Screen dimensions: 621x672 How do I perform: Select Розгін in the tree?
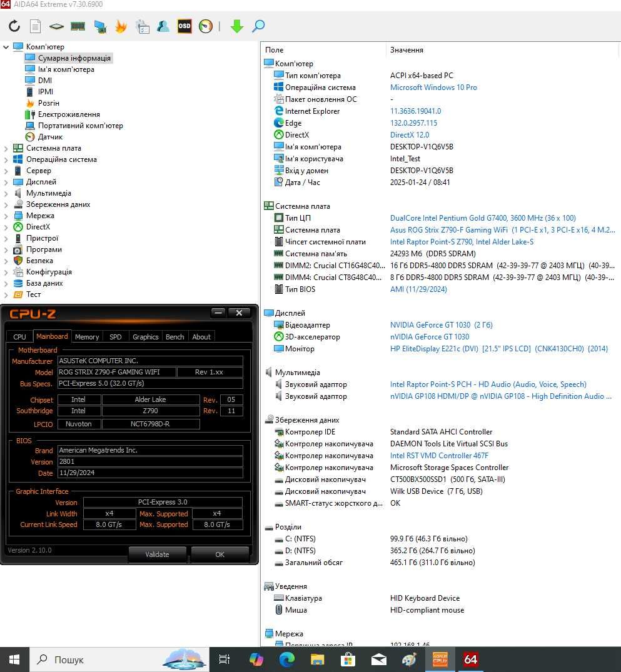tap(48, 103)
